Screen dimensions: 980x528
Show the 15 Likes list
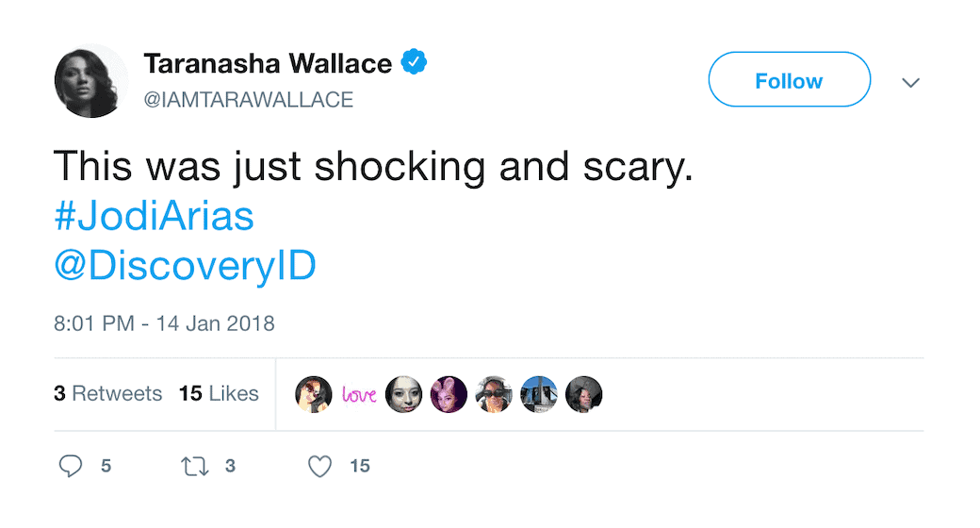pos(219,393)
